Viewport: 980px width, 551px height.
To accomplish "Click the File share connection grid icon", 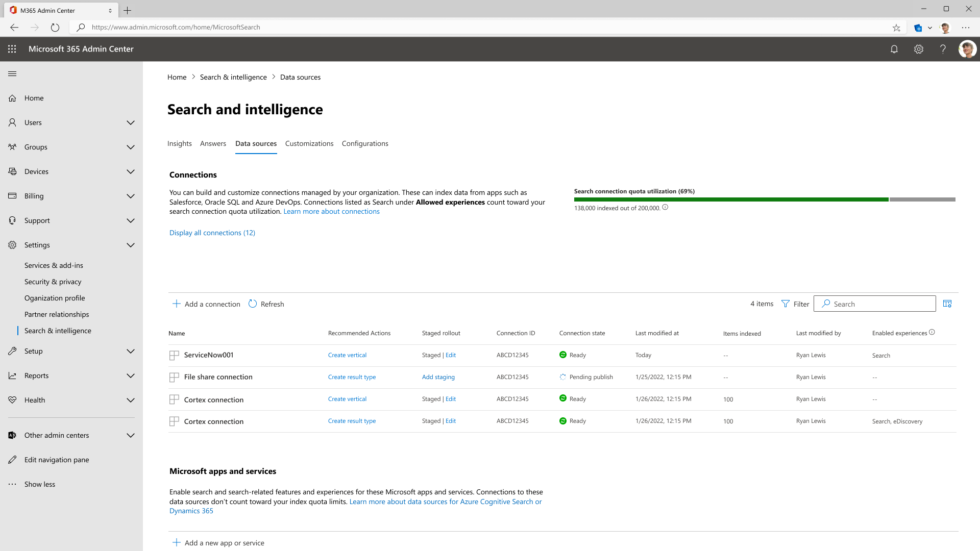I will pos(174,377).
